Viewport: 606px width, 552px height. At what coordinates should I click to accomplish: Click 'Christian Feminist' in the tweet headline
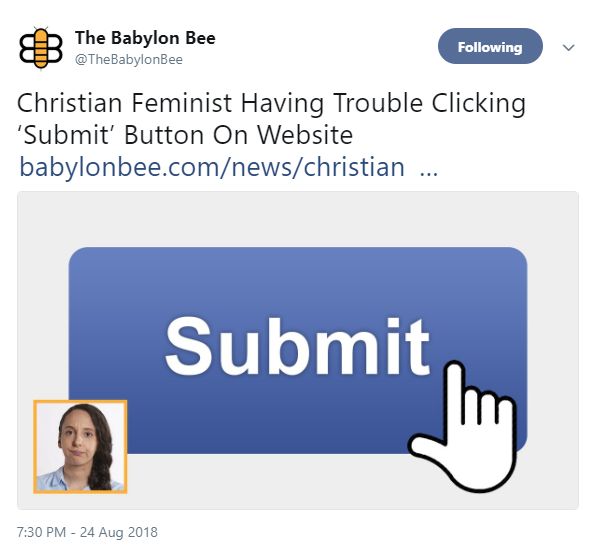coord(124,103)
